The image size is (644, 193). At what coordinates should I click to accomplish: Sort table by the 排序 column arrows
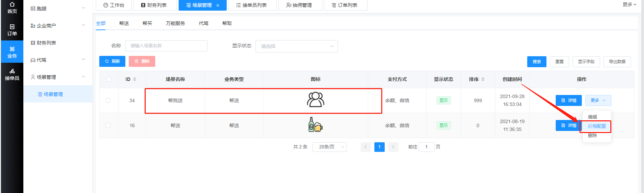pos(483,79)
